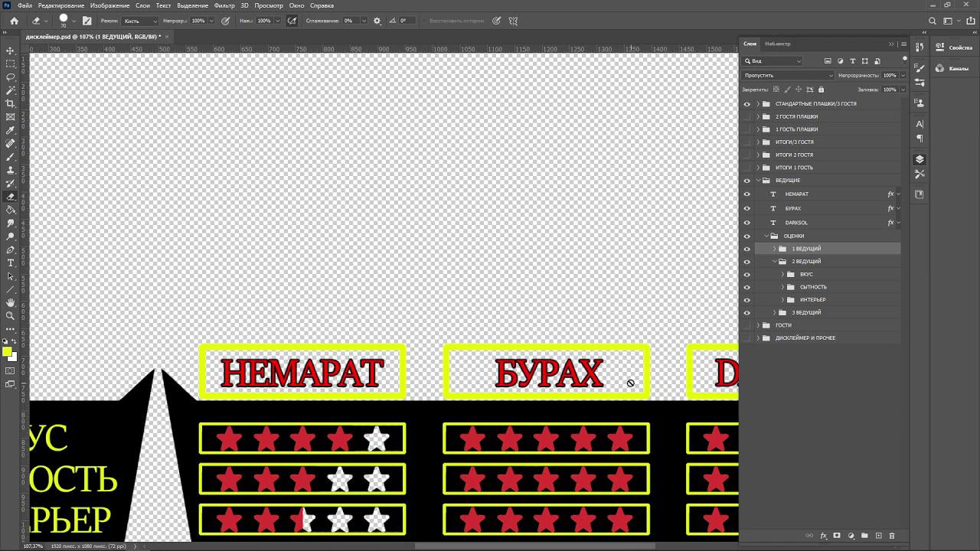Show the 2 ГОСТЯ ПЛАШКИ group
Viewport: 980px width, 551px height.
tap(747, 116)
